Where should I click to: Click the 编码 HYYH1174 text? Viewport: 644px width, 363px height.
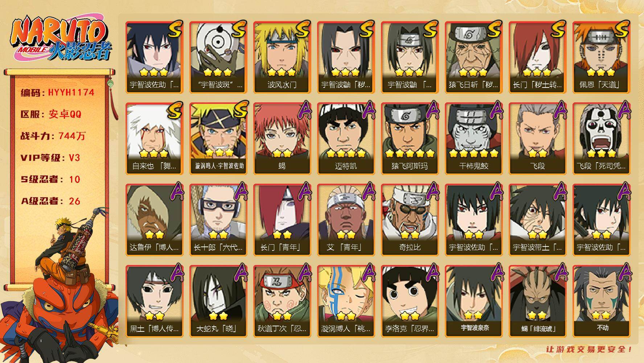click(x=57, y=93)
